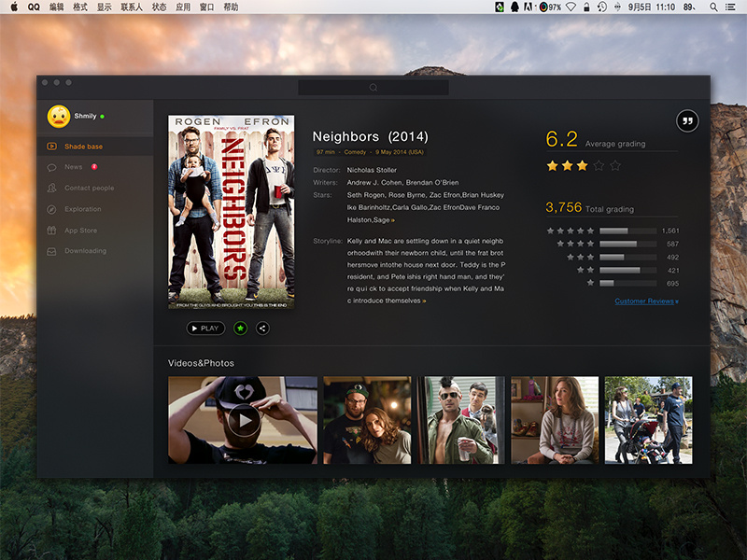
Task: Open the 帮助 menu
Action: pyautogui.click(x=231, y=7)
